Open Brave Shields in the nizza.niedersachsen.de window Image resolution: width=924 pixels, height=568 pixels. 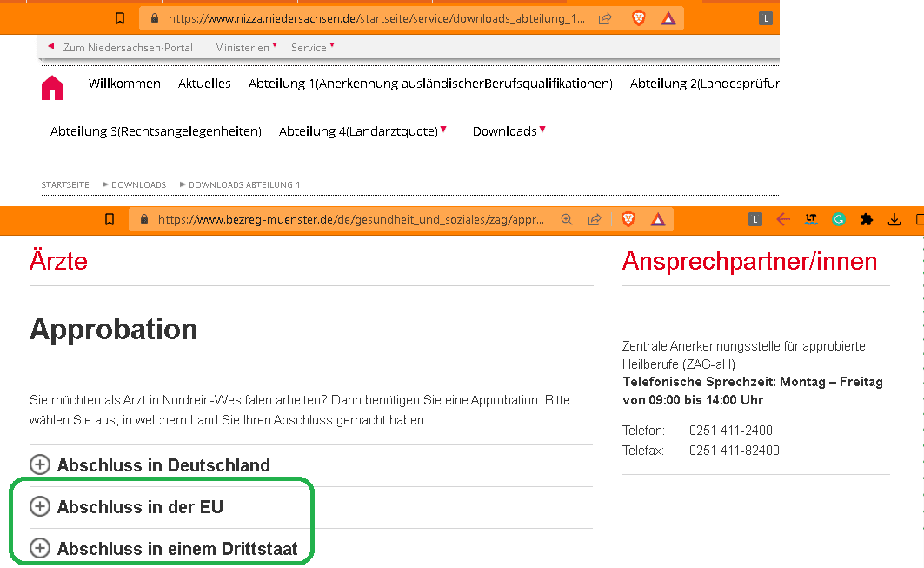tap(638, 18)
